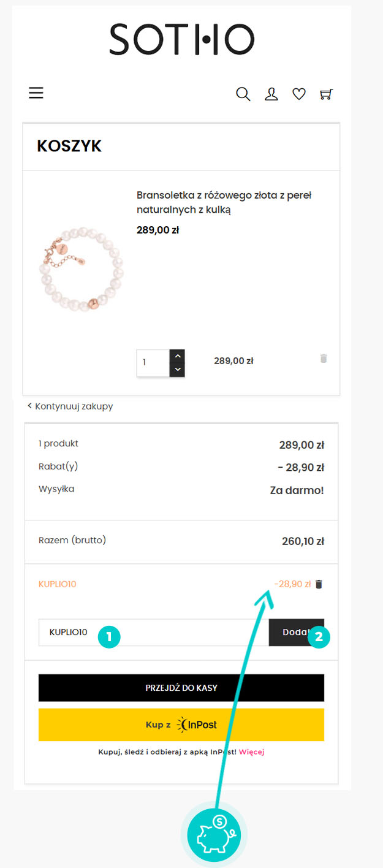Viewport: 383px width, 868px height.
Task: Click the search magnifier icon
Action: [243, 94]
